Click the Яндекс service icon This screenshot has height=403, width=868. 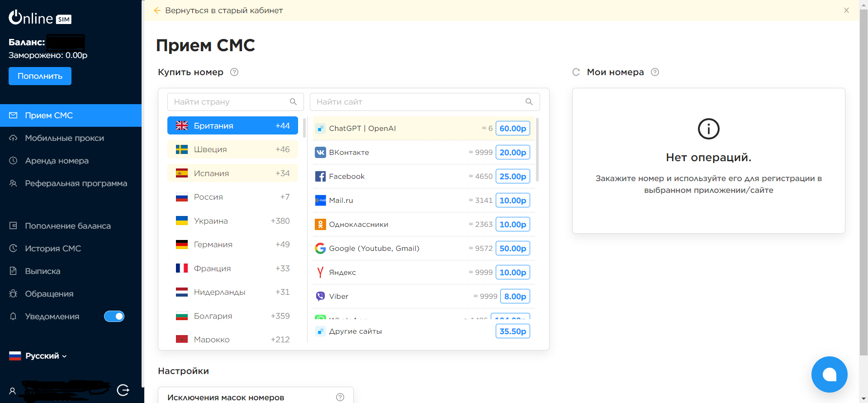click(x=320, y=273)
